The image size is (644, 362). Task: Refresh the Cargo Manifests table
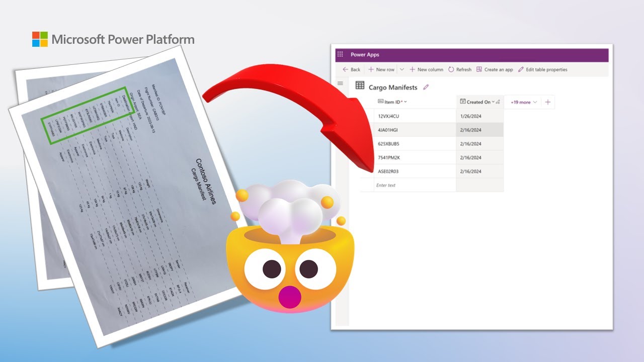[x=459, y=69]
